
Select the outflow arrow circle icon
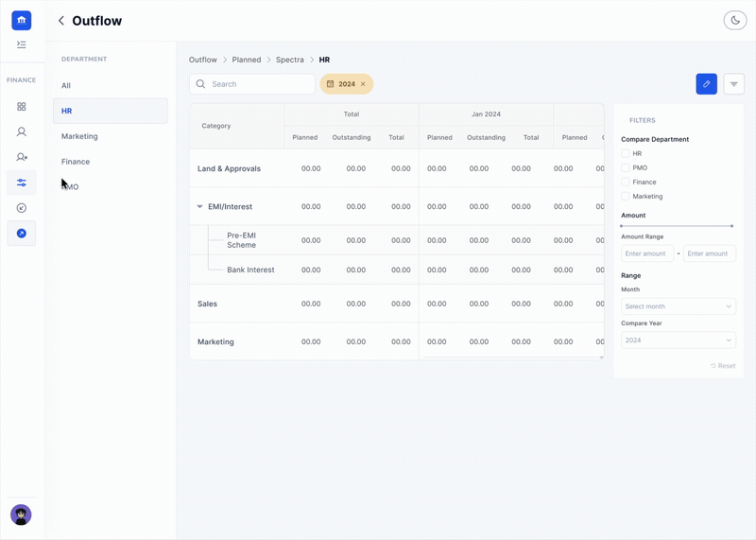coord(21,234)
